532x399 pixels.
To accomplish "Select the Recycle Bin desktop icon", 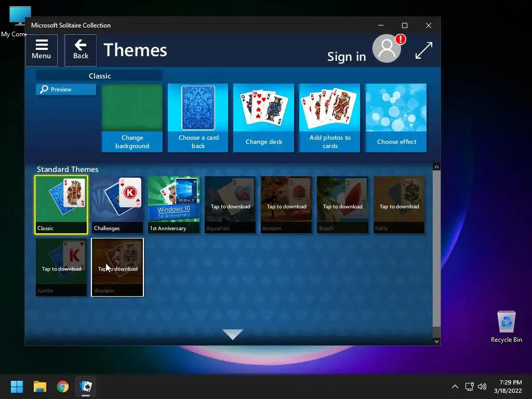I will click(x=506, y=327).
